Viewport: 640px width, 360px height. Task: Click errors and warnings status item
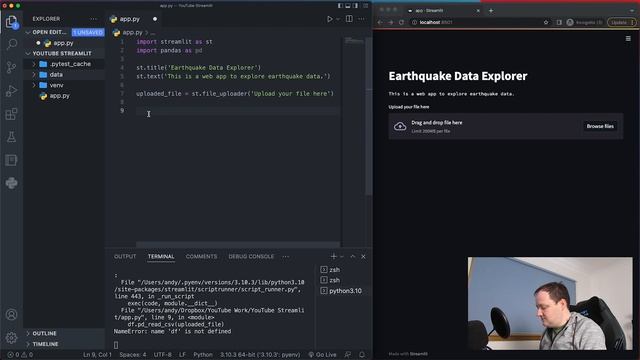click(x=20, y=355)
